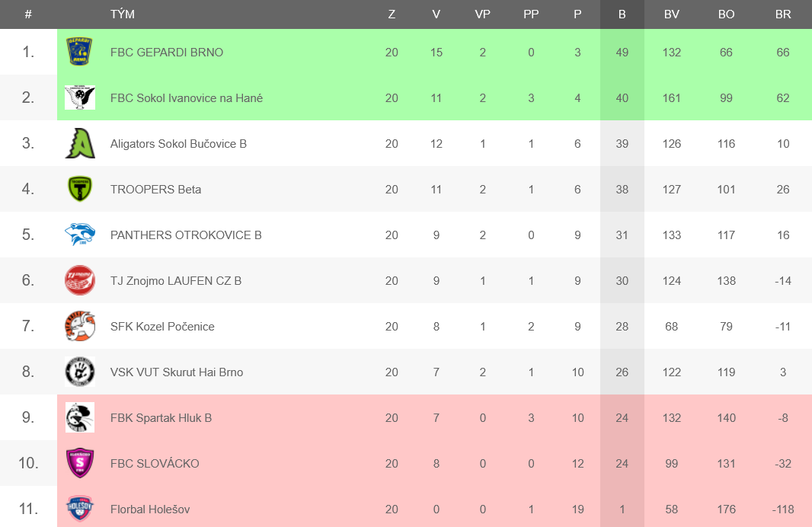Click the VSK VUT Skurut Hai logo
Viewport: 812px width, 527px height.
pos(80,372)
